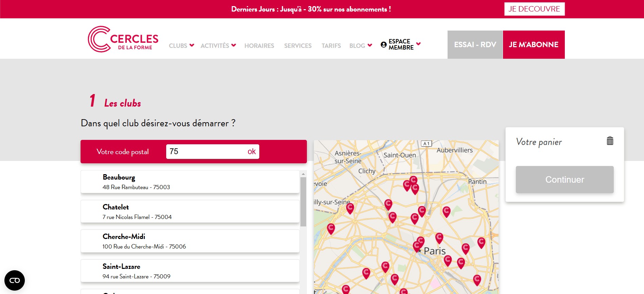Expand the Espace Membre chevron
Screen dimensions: 644x294
coord(418,44)
